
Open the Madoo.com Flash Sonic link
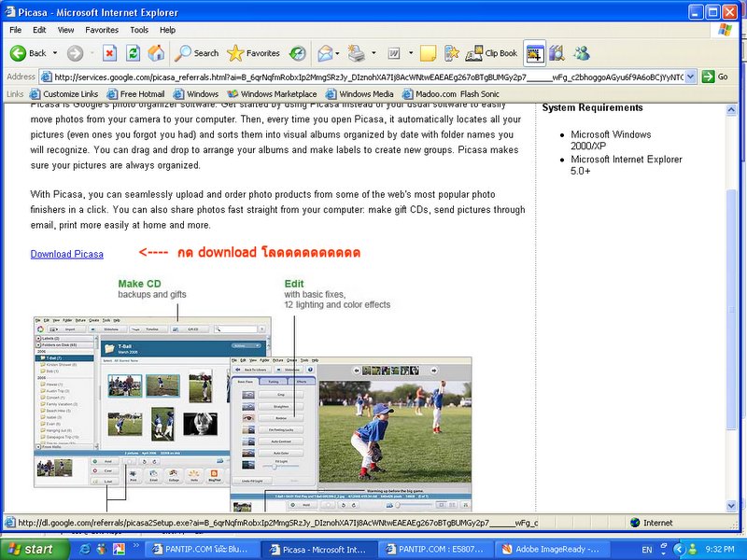point(451,94)
